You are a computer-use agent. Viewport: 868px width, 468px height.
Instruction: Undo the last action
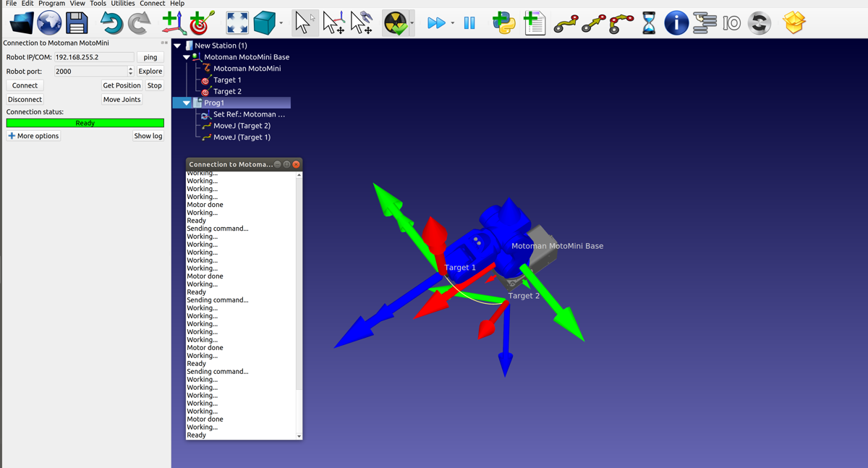pyautogui.click(x=111, y=23)
